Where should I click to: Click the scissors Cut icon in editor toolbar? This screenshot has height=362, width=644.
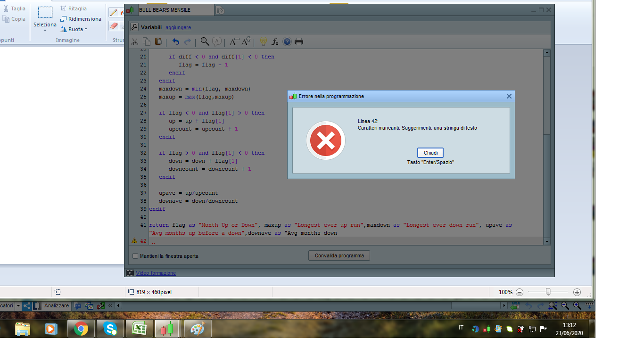click(x=134, y=41)
